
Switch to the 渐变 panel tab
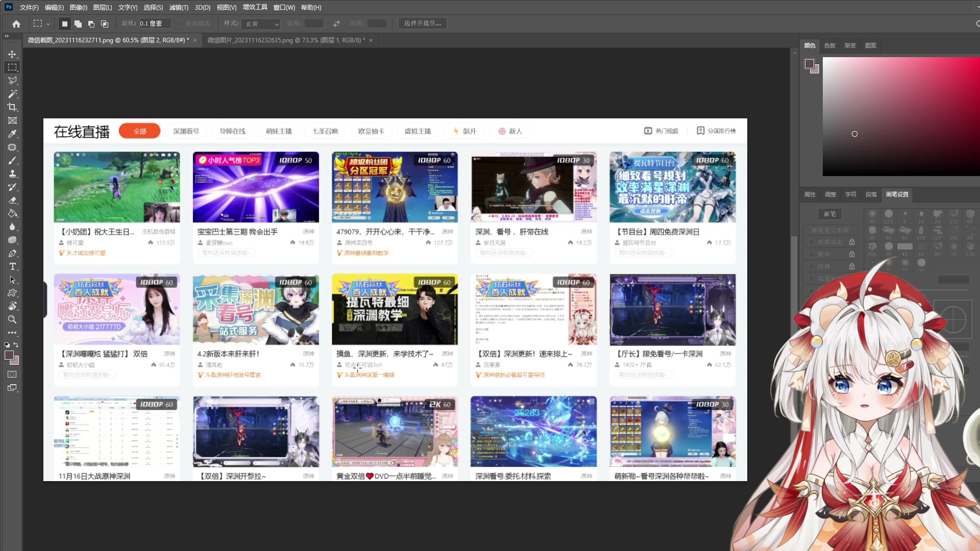click(850, 45)
